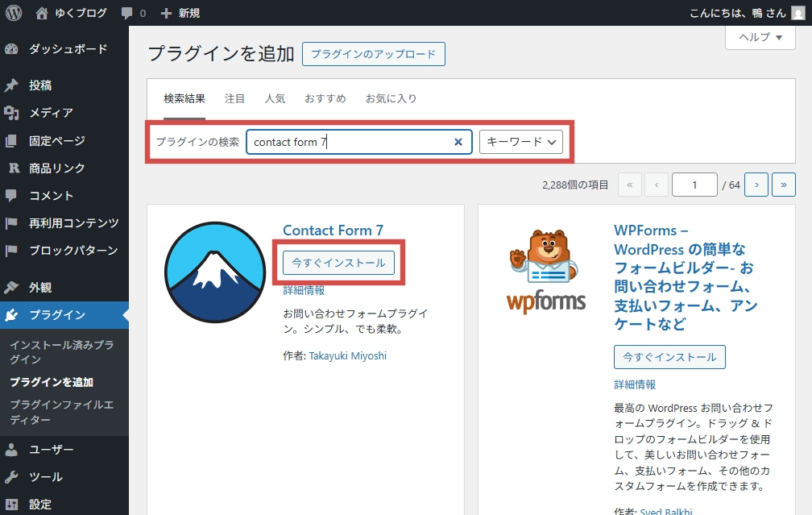Open 詳細情報 for WPForms
Image resolution: width=812 pixels, height=515 pixels.
click(635, 384)
